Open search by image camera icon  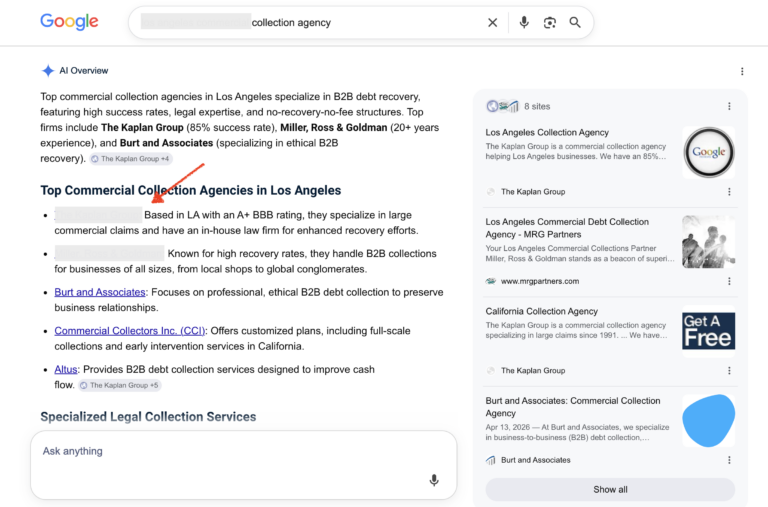[x=550, y=23]
